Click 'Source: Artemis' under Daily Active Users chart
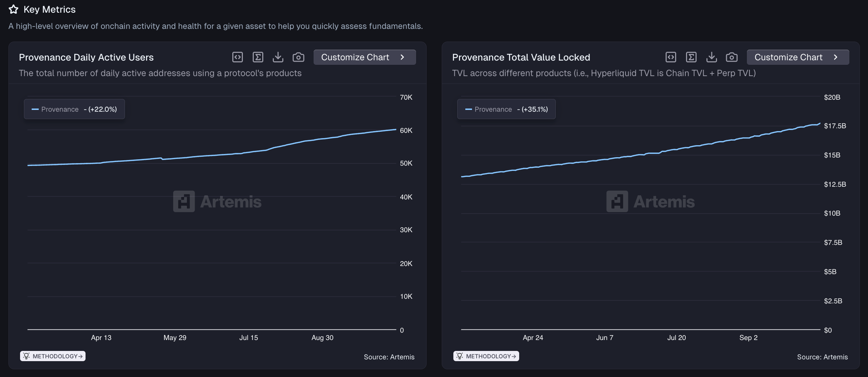Image resolution: width=868 pixels, height=377 pixels. pyautogui.click(x=389, y=357)
